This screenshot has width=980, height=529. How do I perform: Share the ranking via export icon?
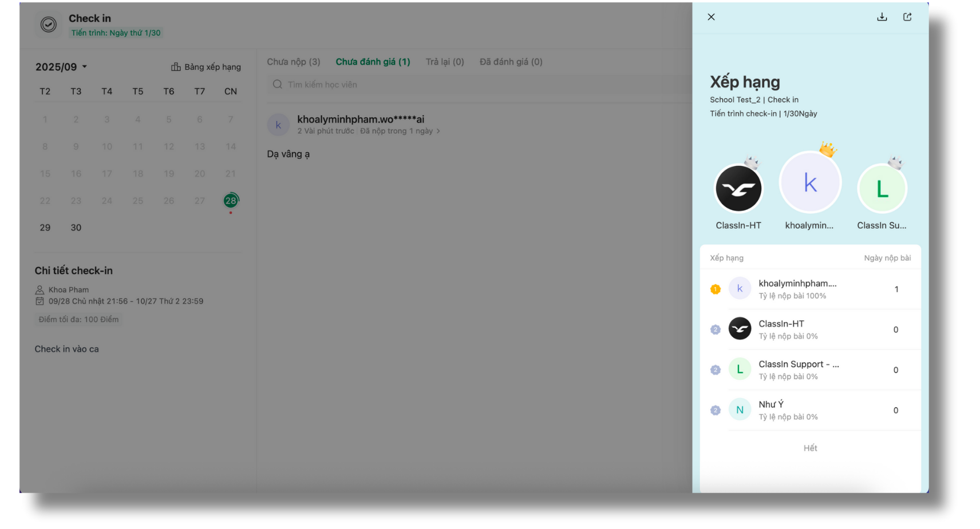click(907, 17)
